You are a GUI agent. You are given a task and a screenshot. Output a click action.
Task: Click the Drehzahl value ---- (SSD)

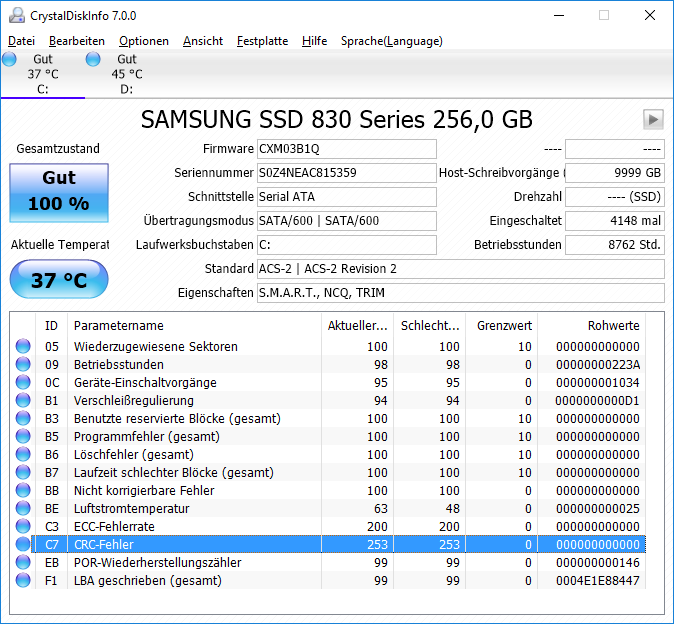(615, 197)
